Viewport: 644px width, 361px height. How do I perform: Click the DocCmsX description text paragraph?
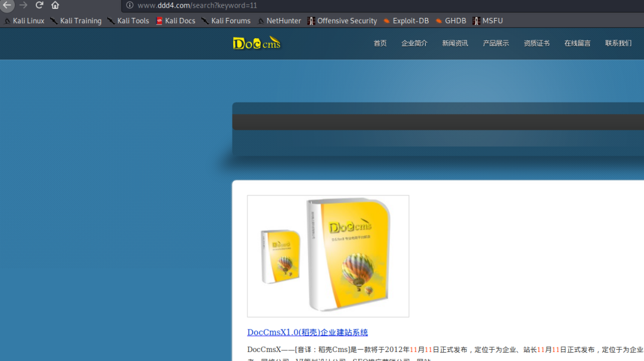tap(445, 354)
